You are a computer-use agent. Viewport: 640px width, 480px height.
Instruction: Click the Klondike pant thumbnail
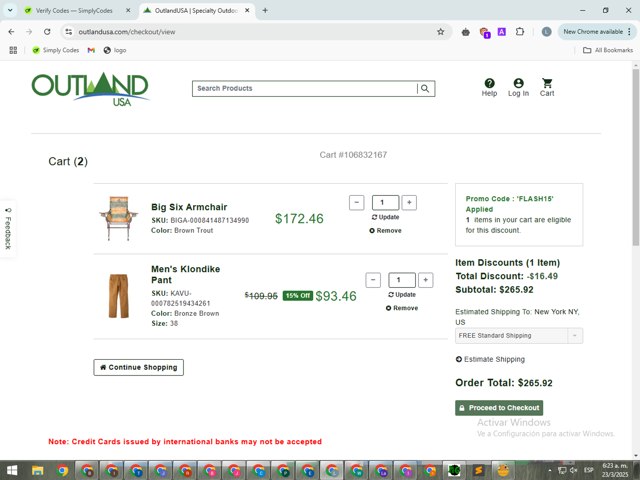tap(118, 296)
